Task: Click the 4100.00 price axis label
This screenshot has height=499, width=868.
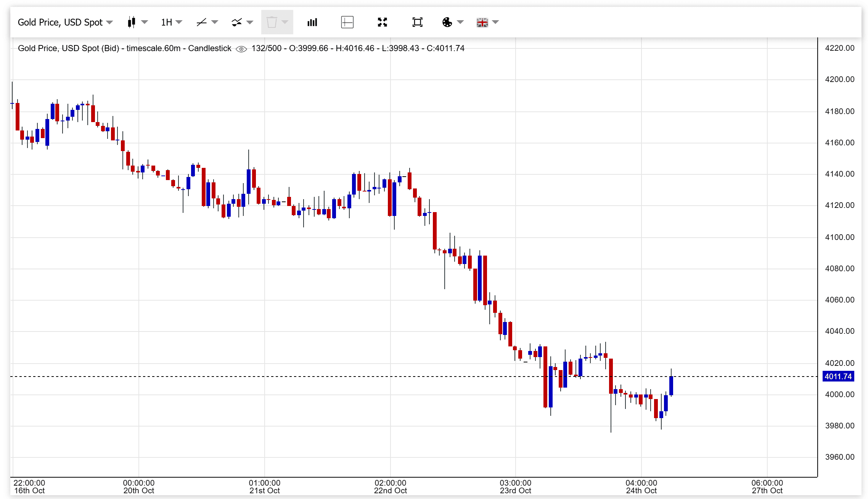Action: (840, 237)
